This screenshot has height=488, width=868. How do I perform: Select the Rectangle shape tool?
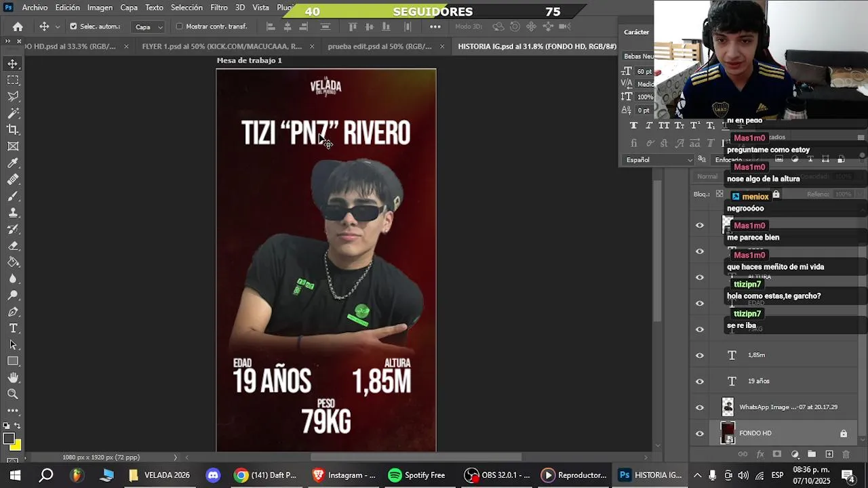pos(13,361)
